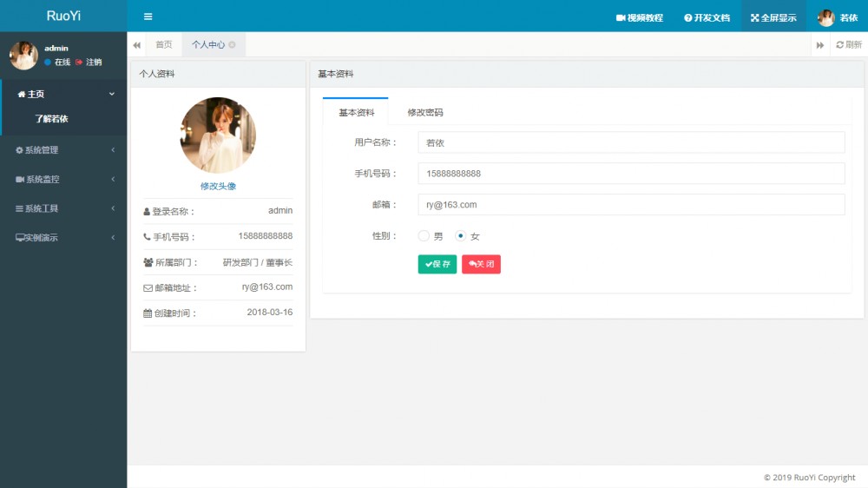Click the login name value admin
This screenshot has width=868, height=488.
[x=280, y=210]
